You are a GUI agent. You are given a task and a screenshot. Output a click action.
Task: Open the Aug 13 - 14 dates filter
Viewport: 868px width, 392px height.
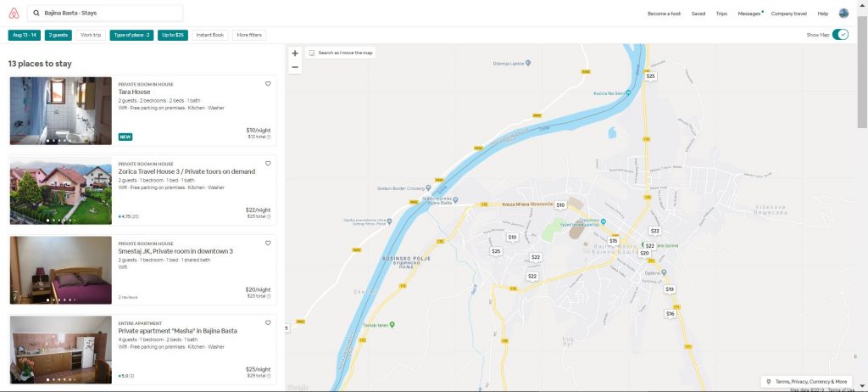click(25, 35)
